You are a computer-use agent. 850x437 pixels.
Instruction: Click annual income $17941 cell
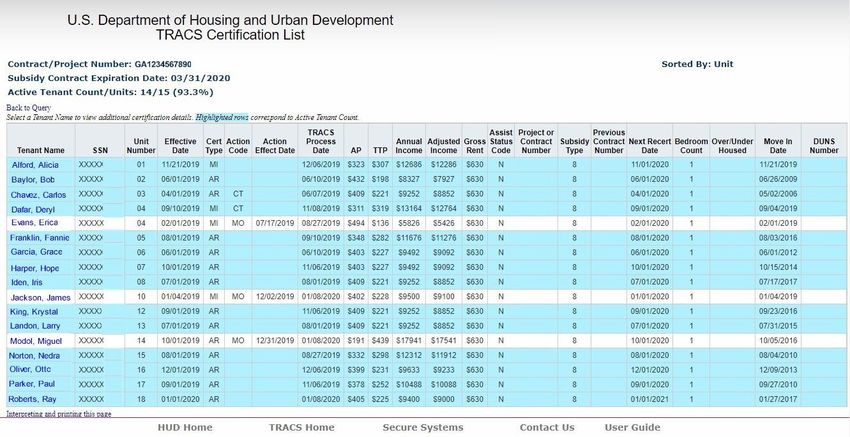click(x=409, y=341)
